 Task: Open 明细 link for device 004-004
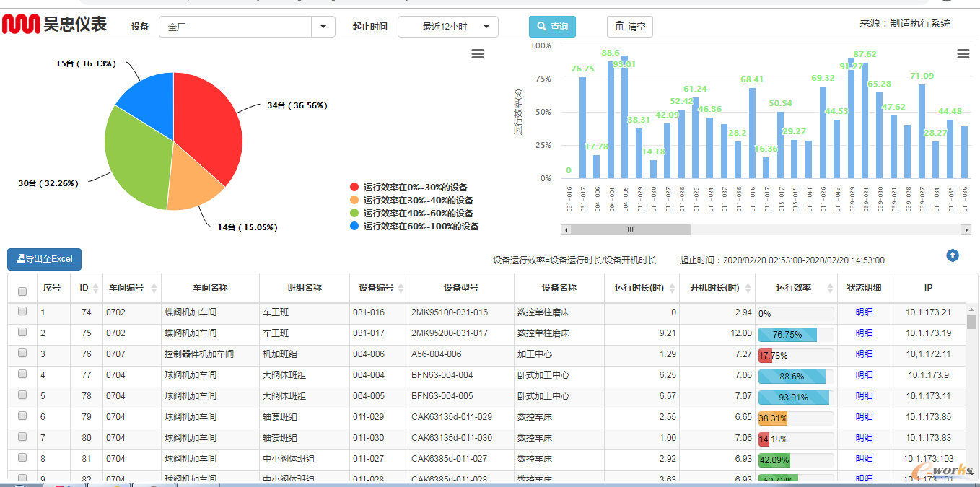(864, 375)
